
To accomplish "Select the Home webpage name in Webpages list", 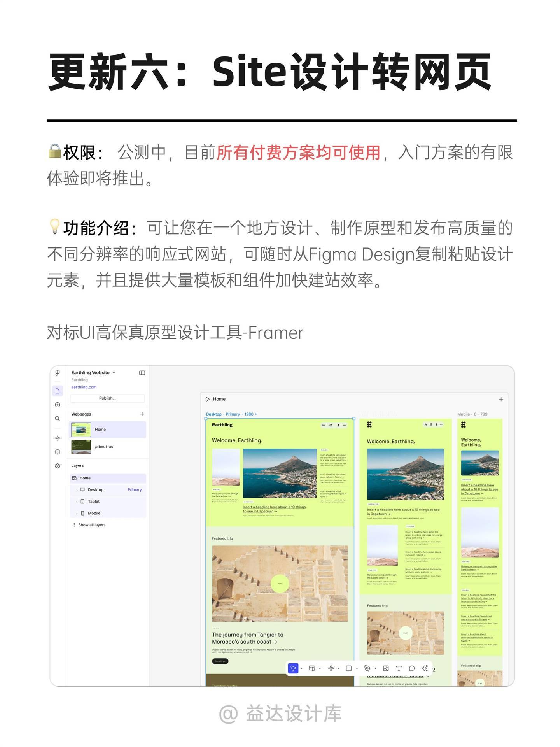I will point(100,430).
